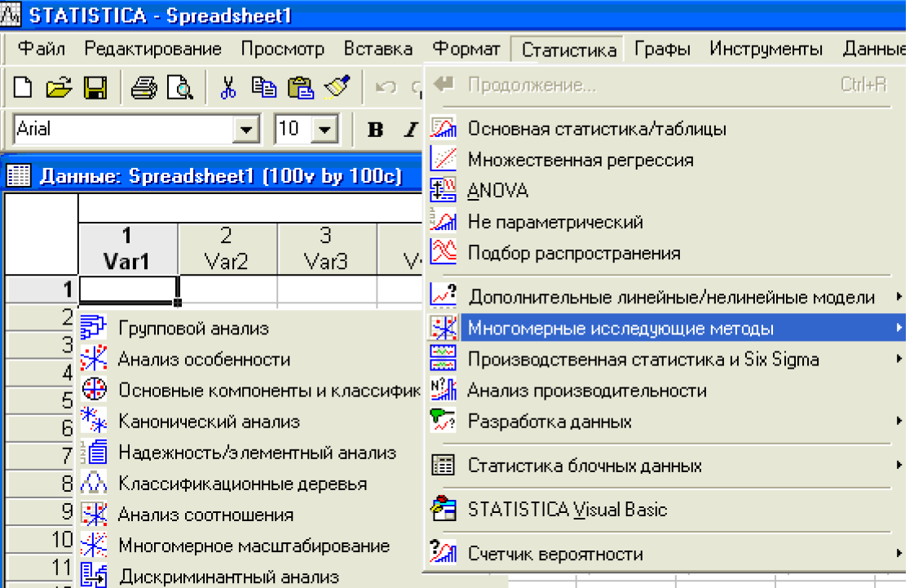Click the ANOVA menu icon

(443, 189)
